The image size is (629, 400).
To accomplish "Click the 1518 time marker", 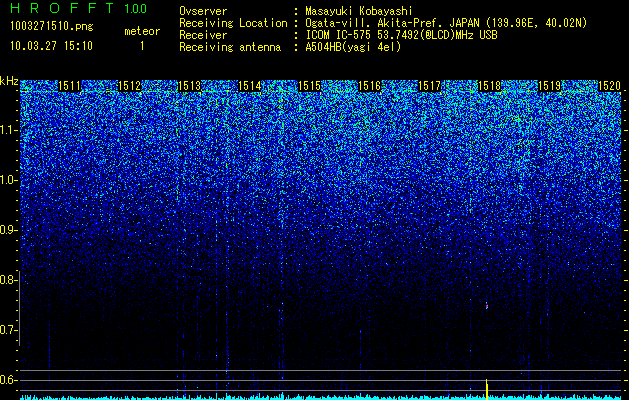I will coord(489,86).
